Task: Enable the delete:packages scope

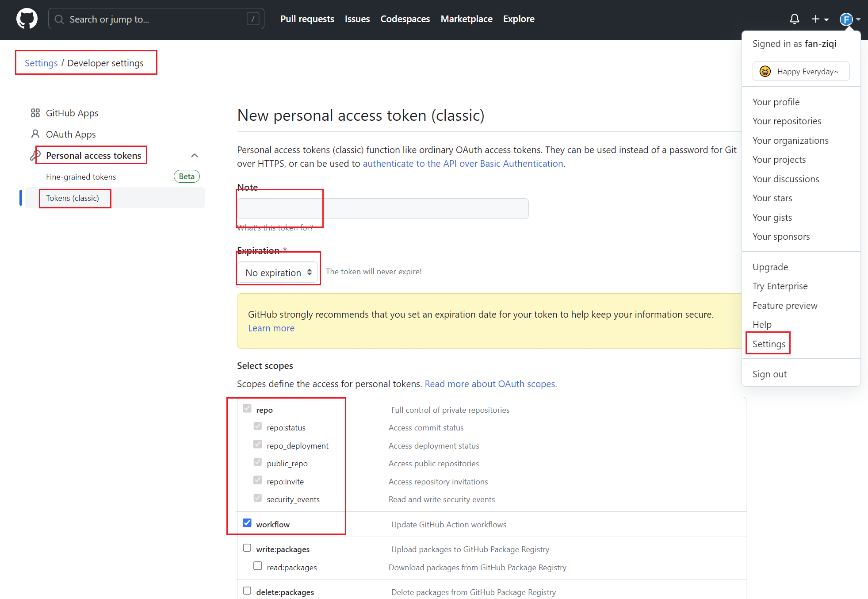Action: pos(247,591)
